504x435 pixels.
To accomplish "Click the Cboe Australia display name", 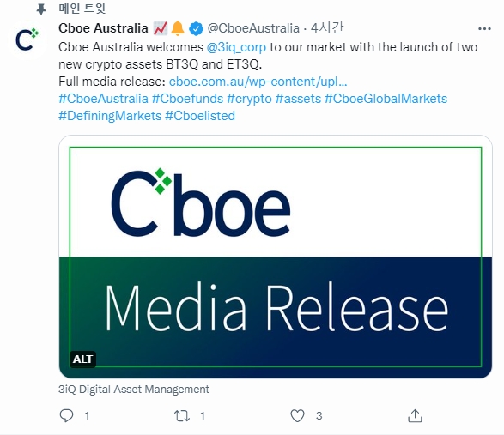I will (x=103, y=28).
